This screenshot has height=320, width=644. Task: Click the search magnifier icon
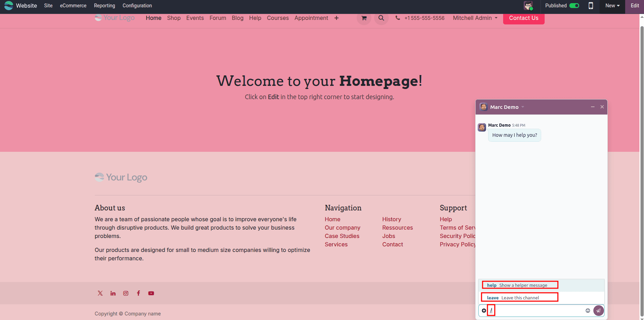[x=381, y=18]
